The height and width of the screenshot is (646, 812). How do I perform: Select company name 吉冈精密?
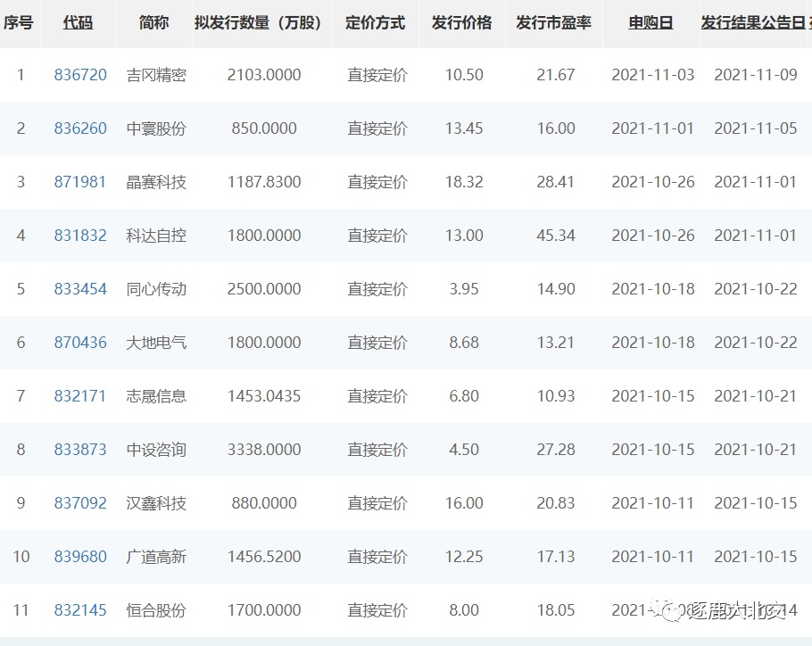(156, 75)
